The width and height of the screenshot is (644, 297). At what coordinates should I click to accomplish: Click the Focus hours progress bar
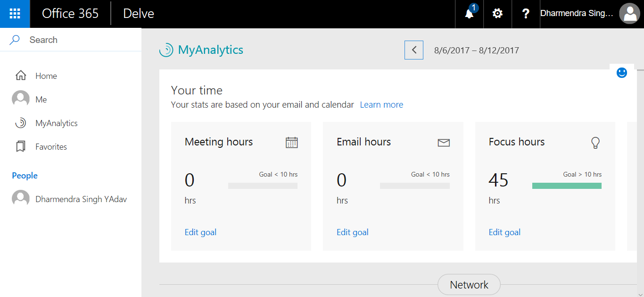[x=567, y=186]
